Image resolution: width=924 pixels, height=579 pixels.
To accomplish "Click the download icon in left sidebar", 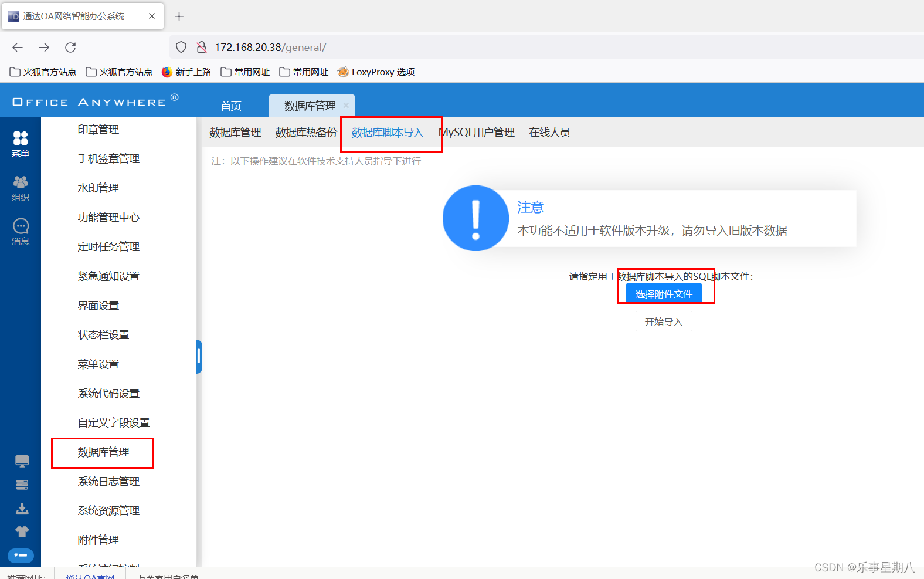I will coord(22,509).
